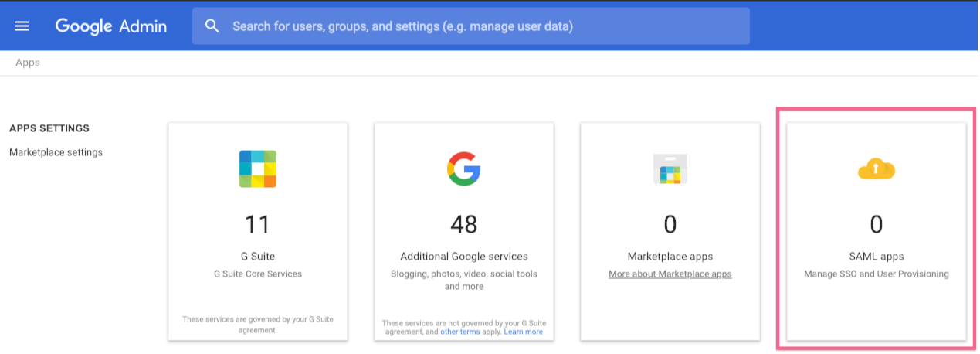Click the Apps breadcrumb

coord(28,63)
